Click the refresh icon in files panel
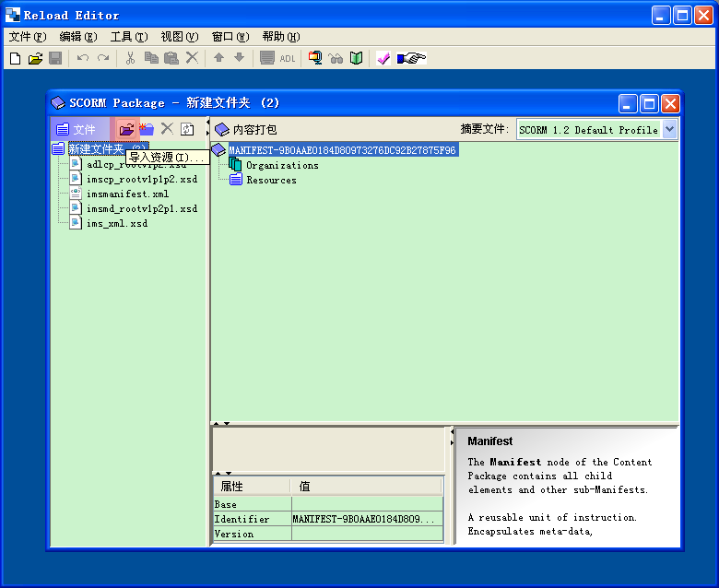 [x=187, y=129]
